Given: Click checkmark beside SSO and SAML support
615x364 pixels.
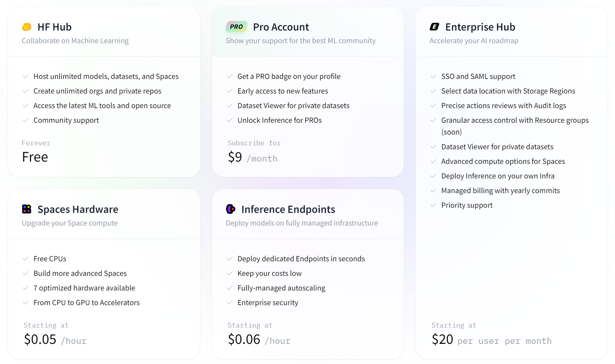Looking at the screenshot, I should 433,76.
